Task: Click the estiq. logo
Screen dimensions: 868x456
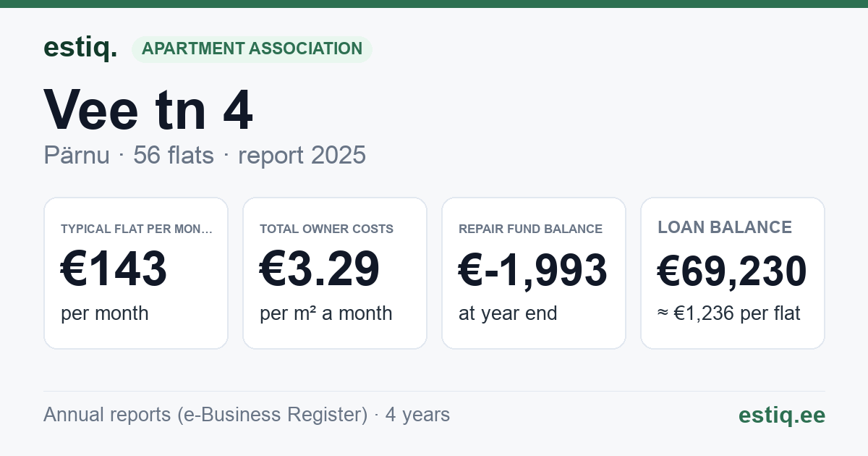Action: click(80, 48)
